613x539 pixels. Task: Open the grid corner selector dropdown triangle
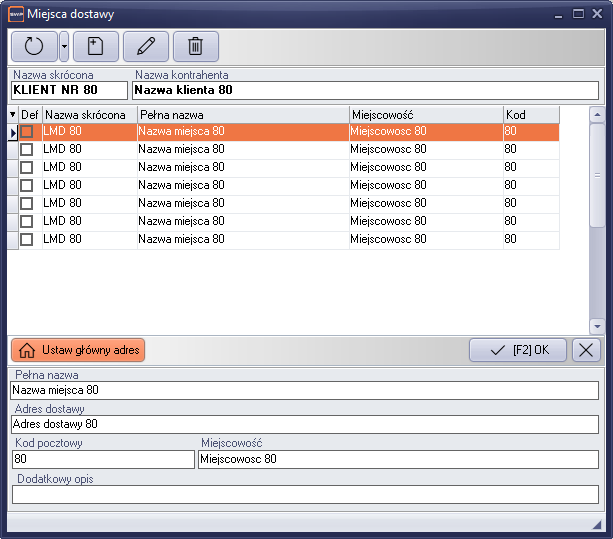(12, 115)
